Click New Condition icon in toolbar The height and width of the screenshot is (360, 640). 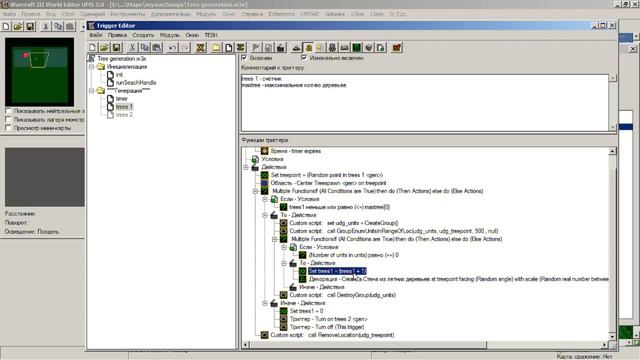[x=268, y=48]
